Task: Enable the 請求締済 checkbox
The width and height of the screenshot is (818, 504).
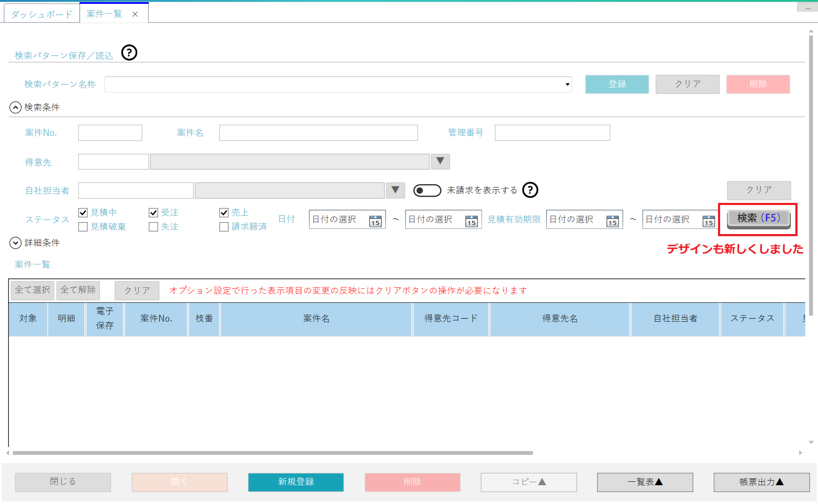Action: [224, 227]
